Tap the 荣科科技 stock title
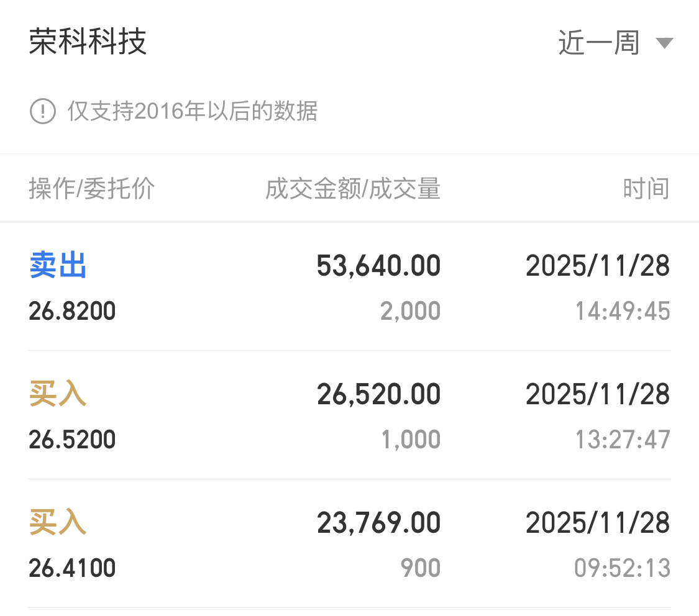The height and width of the screenshot is (616, 699). (x=88, y=43)
